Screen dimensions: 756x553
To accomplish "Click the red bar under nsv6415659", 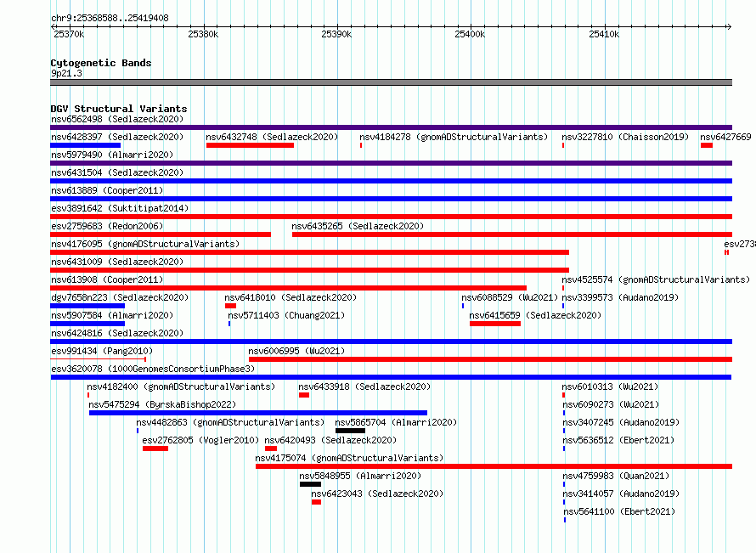I will point(495,324).
